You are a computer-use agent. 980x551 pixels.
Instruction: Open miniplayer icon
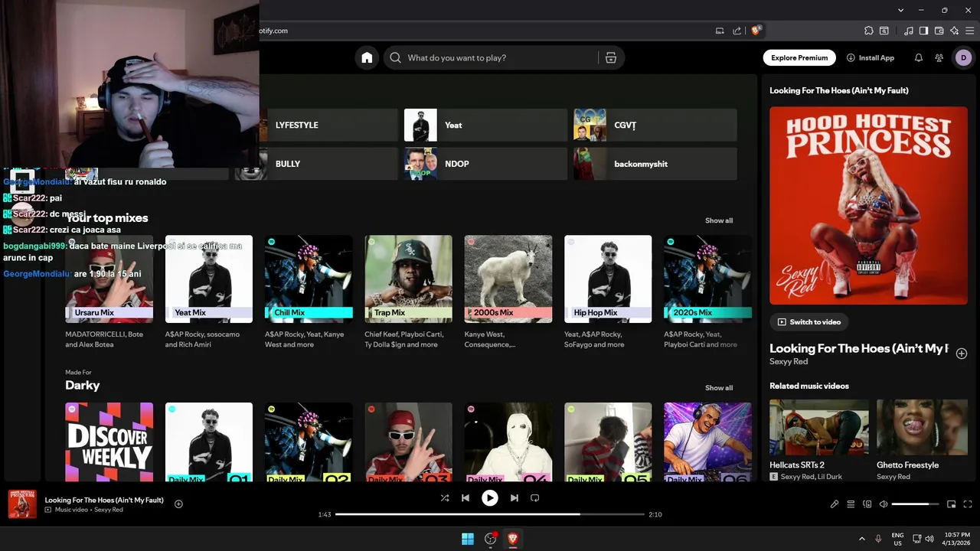(x=952, y=504)
